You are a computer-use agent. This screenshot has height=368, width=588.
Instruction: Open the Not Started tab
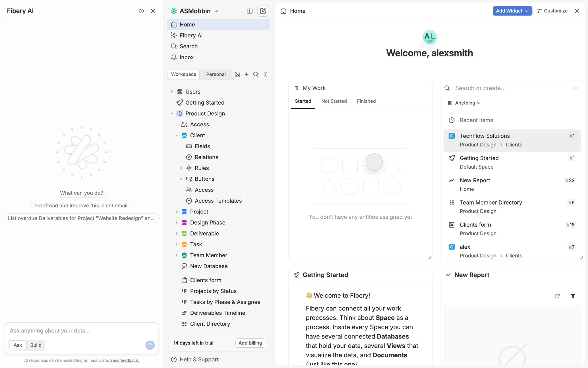coord(334,101)
